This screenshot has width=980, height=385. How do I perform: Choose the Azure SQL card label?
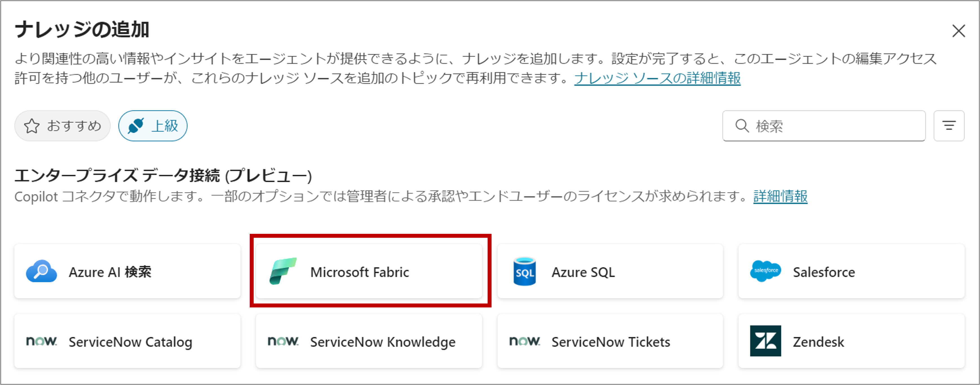pyautogui.click(x=583, y=272)
